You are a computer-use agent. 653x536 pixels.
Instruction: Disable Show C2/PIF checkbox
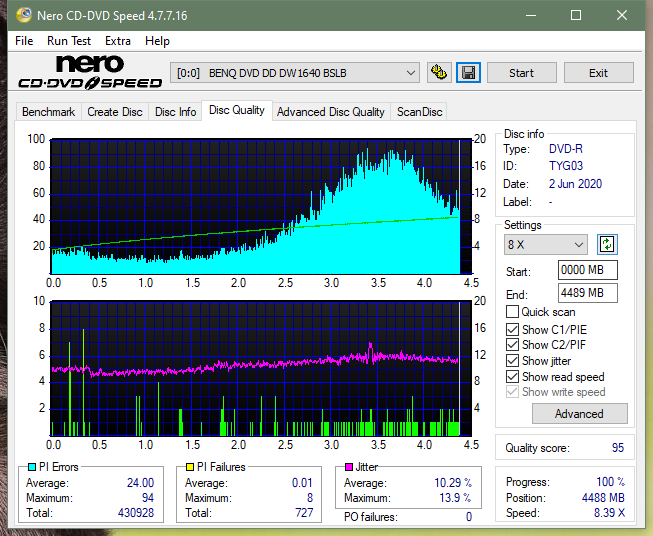point(512,345)
